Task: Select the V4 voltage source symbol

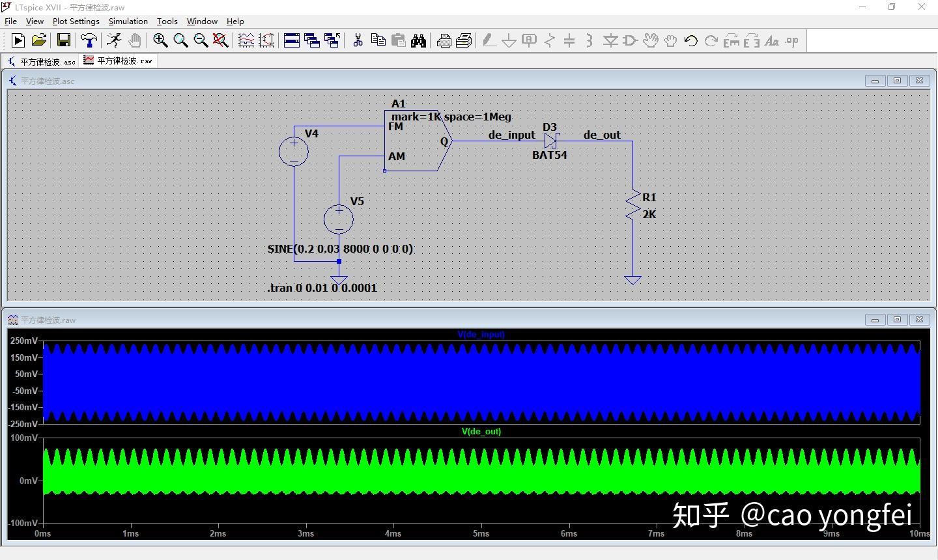Action: [294, 152]
